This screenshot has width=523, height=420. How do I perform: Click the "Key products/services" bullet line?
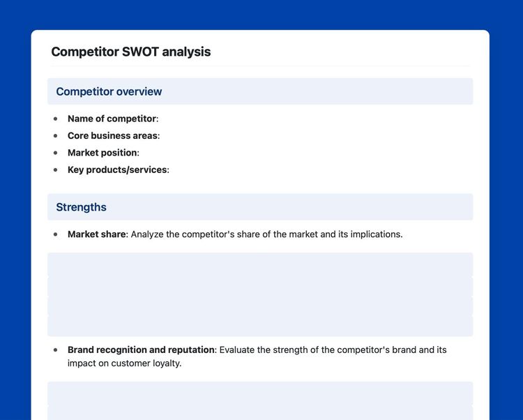click(118, 170)
